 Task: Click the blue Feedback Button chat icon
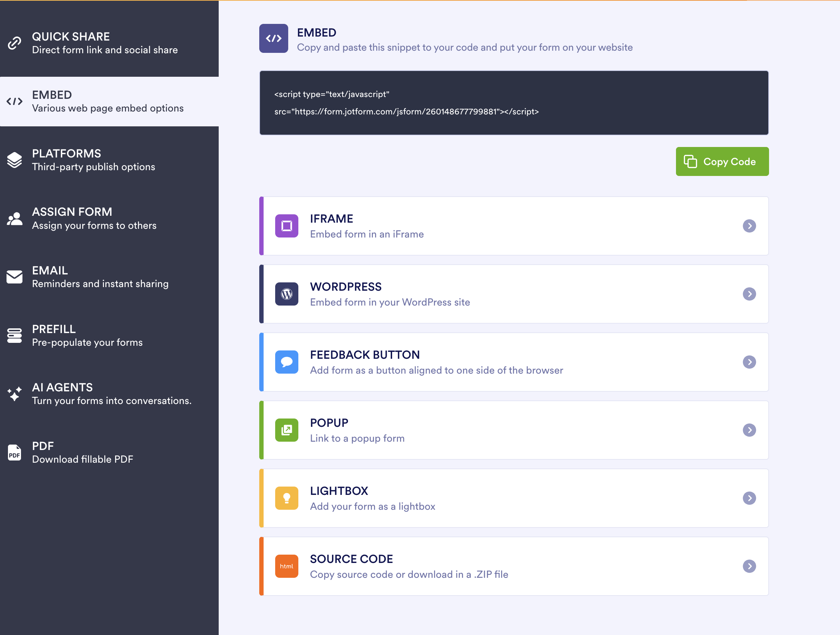pos(287,362)
